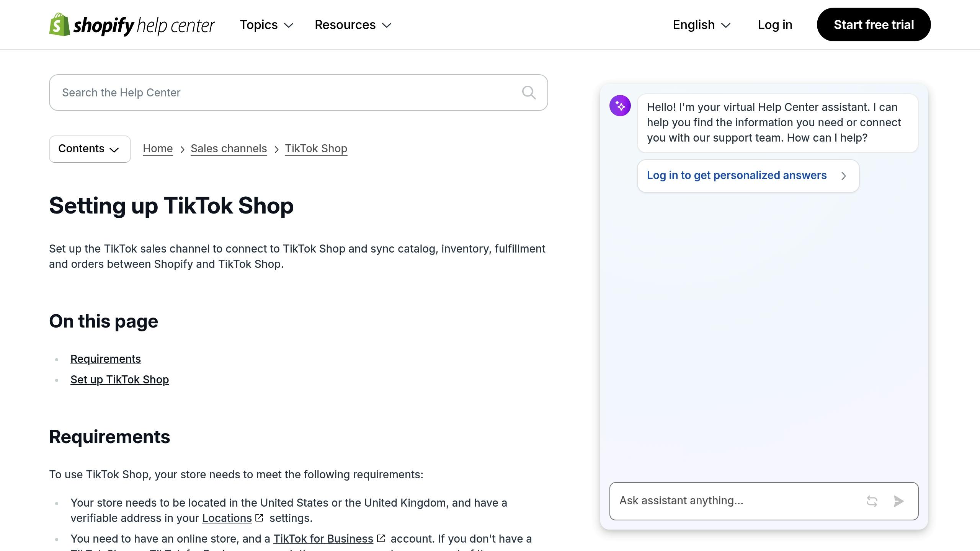Viewport: 980px width, 551px height.
Task: Open the TikTok Shop breadcrumb link
Action: [316, 148]
